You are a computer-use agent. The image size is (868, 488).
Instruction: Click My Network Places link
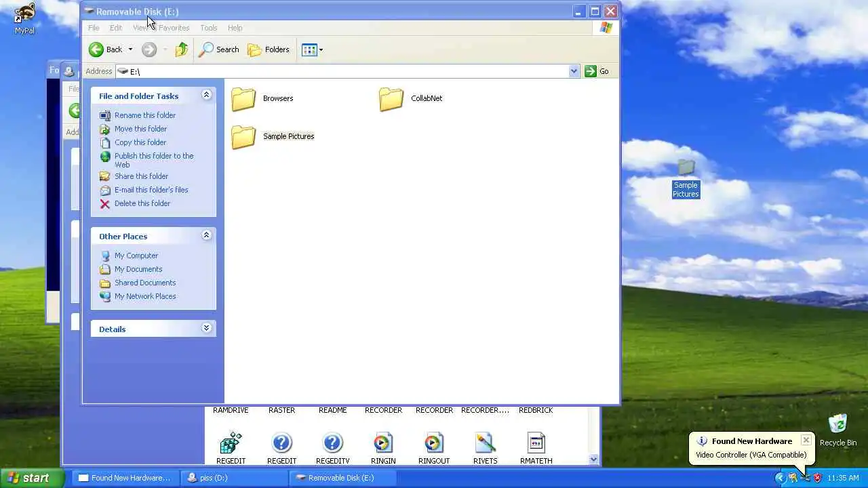pos(145,296)
